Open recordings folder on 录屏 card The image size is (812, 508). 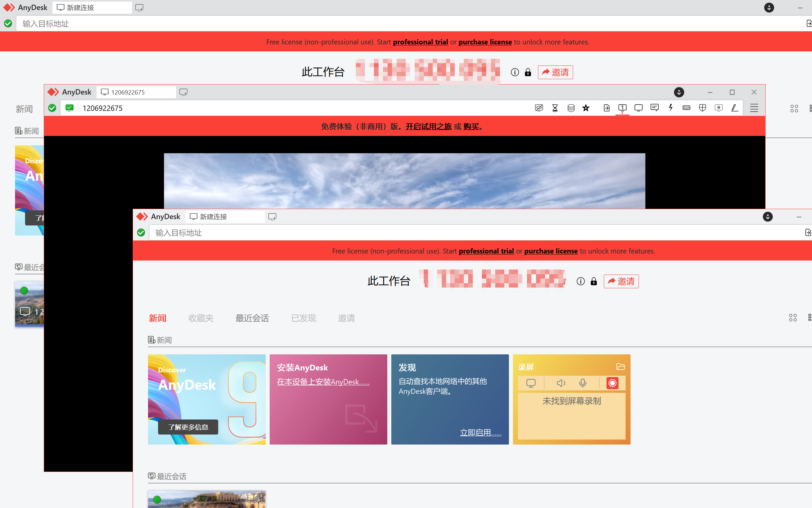621,366
